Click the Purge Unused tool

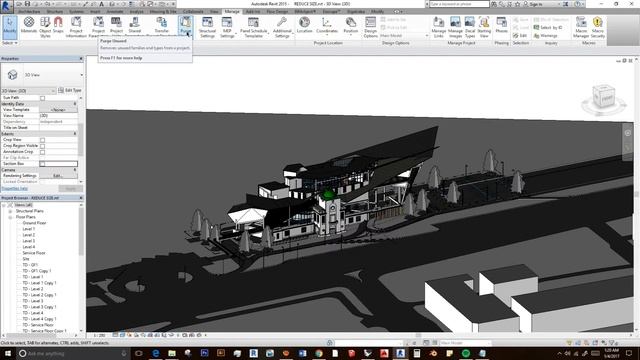[185, 26]
